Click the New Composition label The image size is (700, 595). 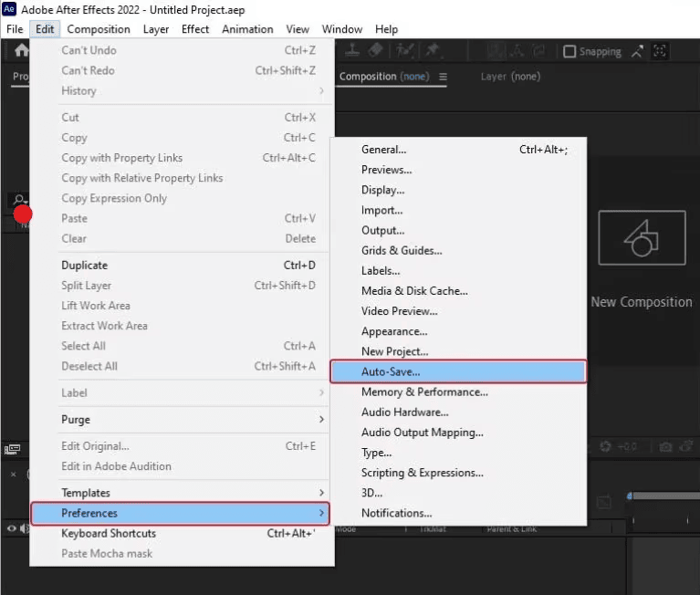(x=641, y=302)
